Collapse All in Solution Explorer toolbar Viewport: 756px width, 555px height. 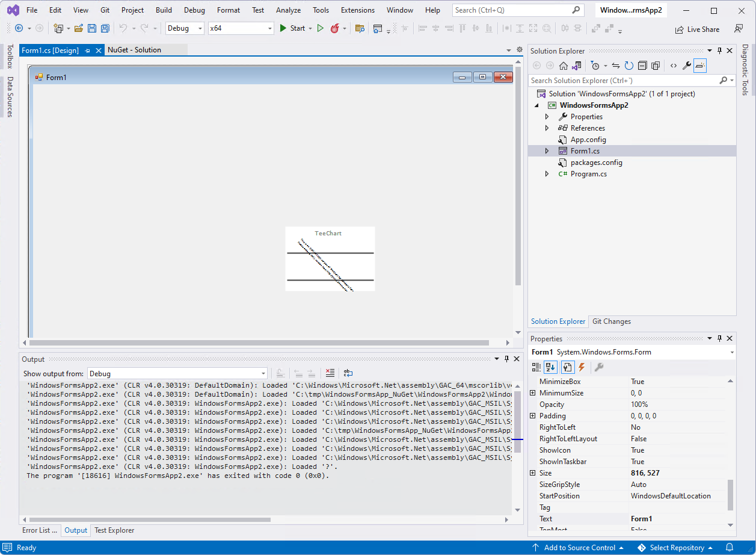[642, 66]
